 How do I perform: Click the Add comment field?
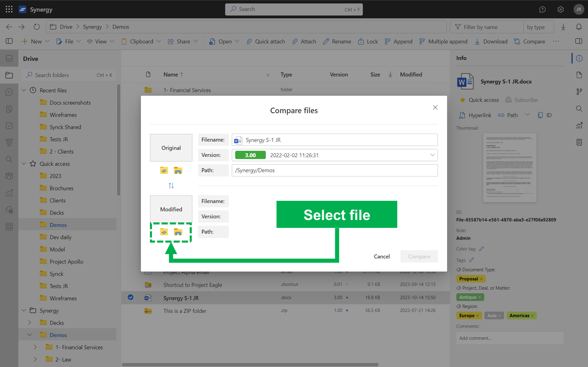(509, 338)
